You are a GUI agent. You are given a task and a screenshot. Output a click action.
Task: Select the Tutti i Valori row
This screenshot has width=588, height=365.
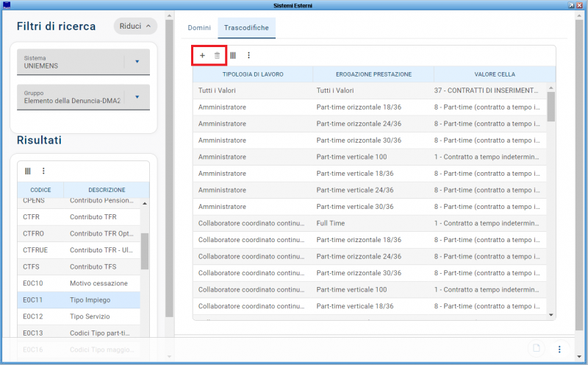[370, 91]
